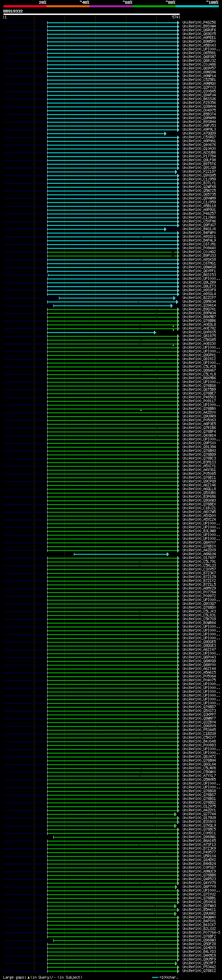
Task: Click the red 20% identity legend segment
Action: pyautogui.click(x=25, y=6)
